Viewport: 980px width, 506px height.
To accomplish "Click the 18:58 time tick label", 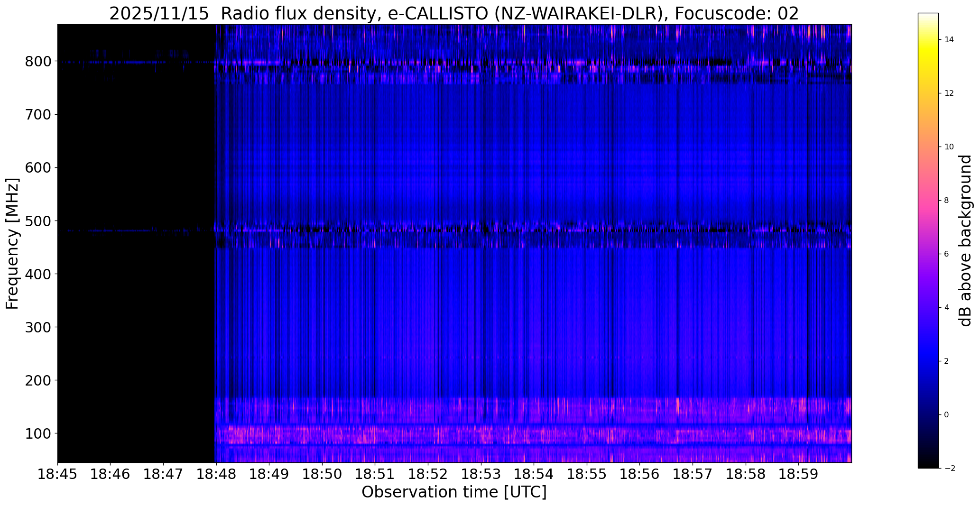I will 746,475.
